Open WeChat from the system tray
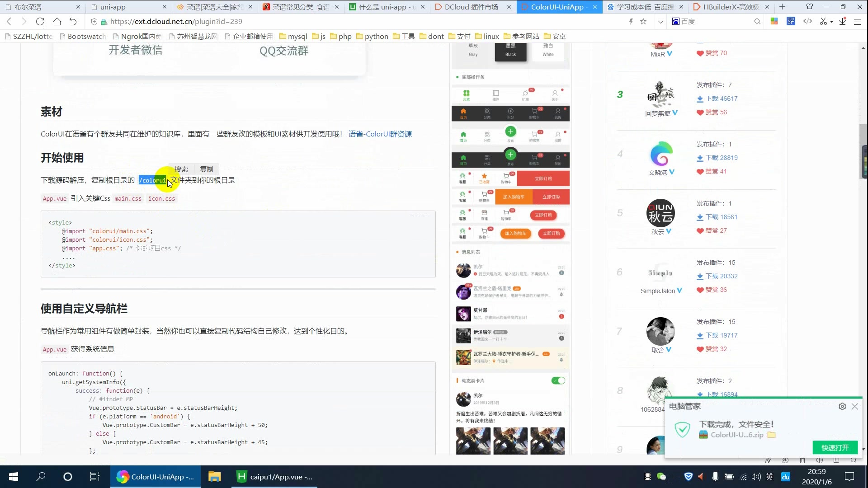This screenshot has width=868, height=488. [x=661, y=477]
